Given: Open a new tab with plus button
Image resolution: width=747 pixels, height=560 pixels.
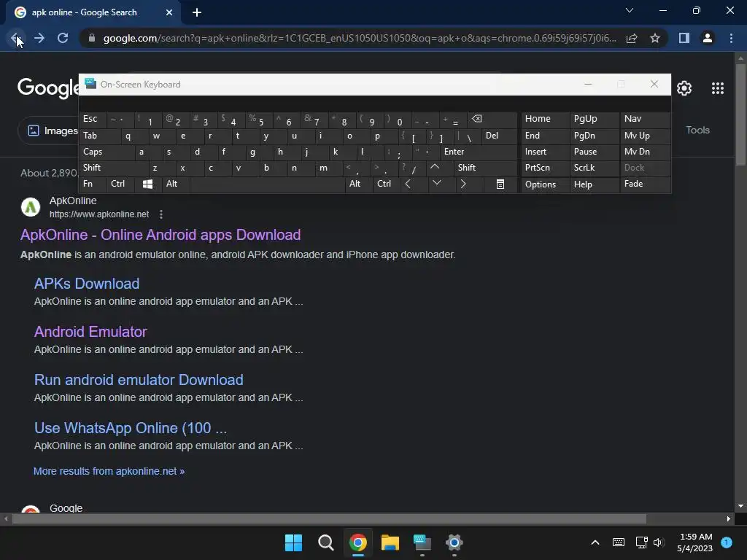Looking at the screenshot, I should (197, 12).
